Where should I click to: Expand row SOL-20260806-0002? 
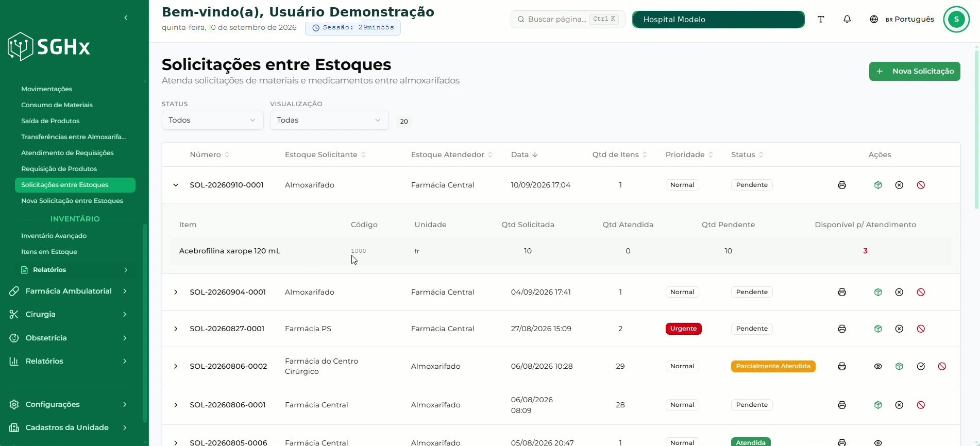tap(176, 366)
